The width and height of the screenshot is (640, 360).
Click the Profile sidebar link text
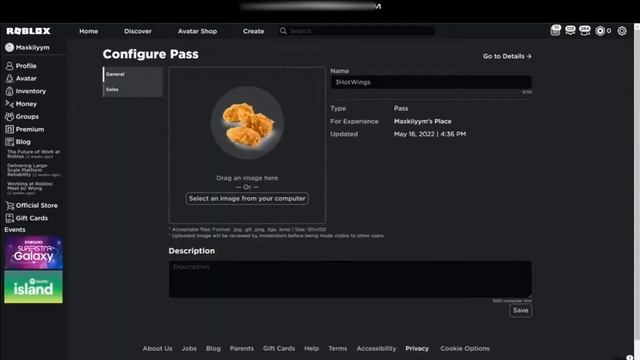coord(26,66)
